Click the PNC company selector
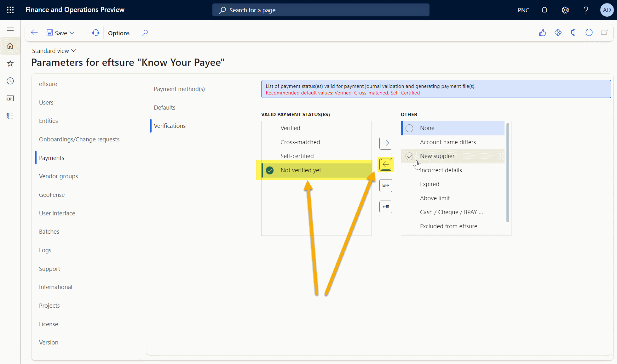The height and width of the screenshot is (364, 617). point(523,10)
